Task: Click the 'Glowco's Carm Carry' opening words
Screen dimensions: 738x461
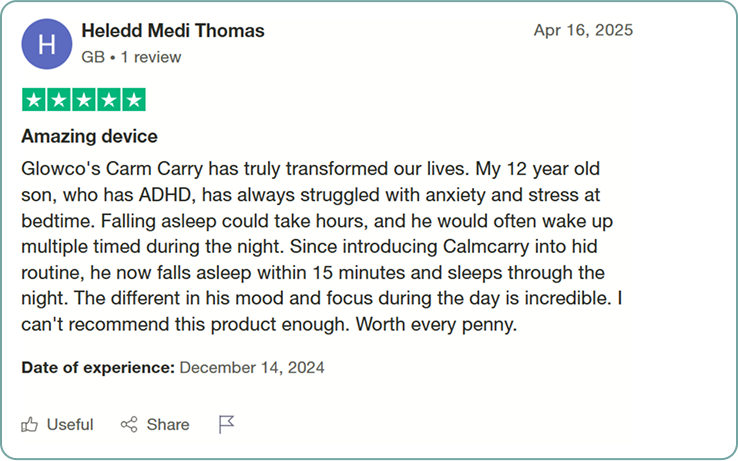Action: tap(112, 169)
